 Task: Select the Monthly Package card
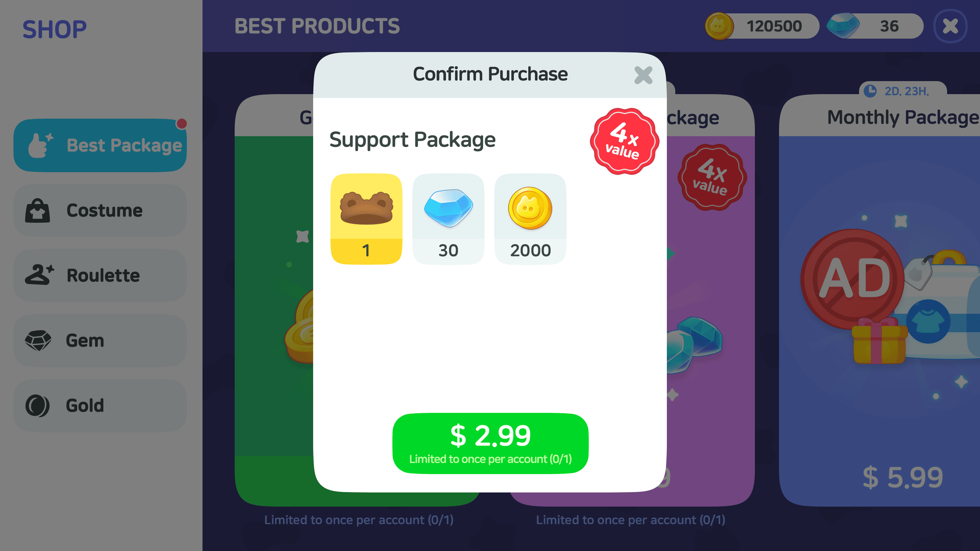click(880, 300)
